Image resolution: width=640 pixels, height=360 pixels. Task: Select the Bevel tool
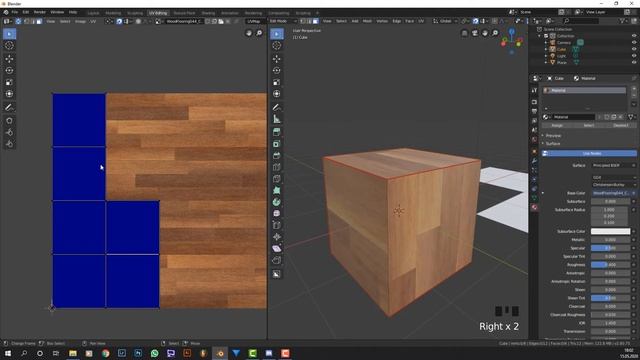277,156
